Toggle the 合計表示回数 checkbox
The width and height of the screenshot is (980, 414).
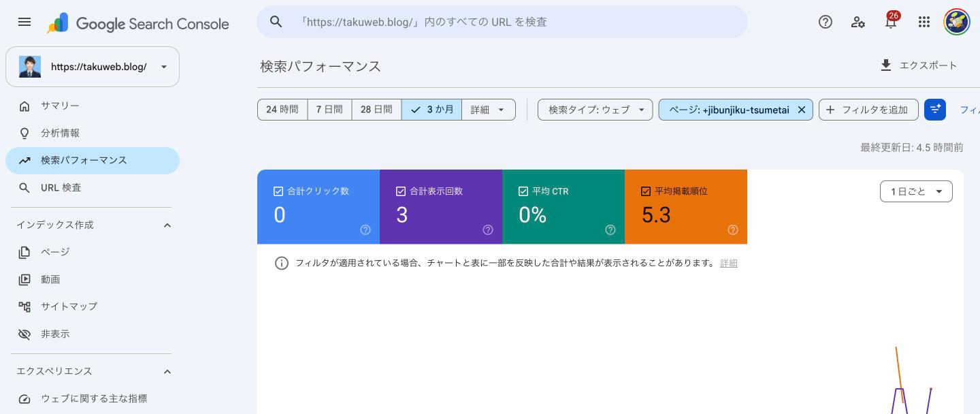(x=401, y=191)
